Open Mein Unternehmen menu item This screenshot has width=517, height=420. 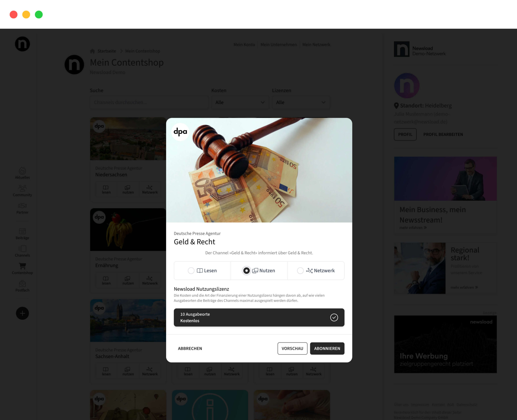(278, 44)
